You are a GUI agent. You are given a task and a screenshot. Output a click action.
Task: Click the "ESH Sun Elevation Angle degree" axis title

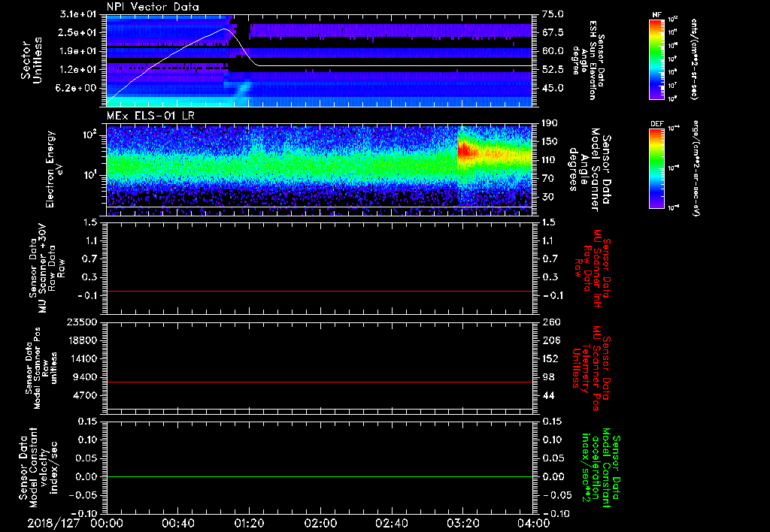(586, 60)
